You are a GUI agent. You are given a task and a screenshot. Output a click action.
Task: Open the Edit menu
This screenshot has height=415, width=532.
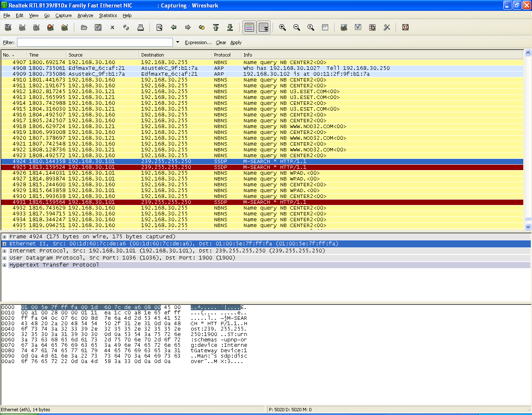20,15
